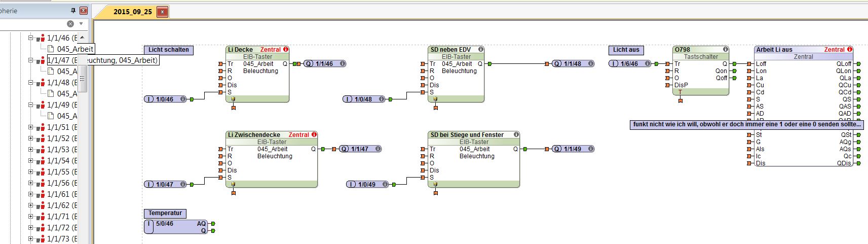868x244 pixels.
Task: Click info icon of output 1/1/46
Action: click(x=343, y=64)
